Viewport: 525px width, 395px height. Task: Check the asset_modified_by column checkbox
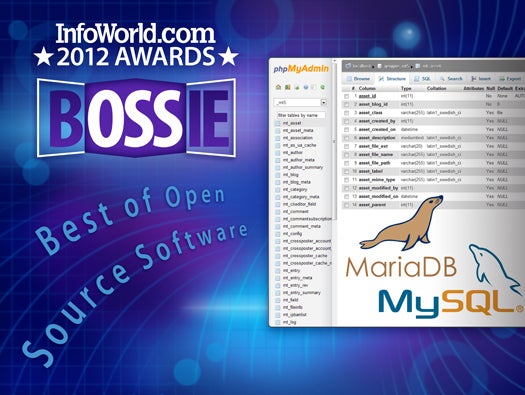(347, 188)
